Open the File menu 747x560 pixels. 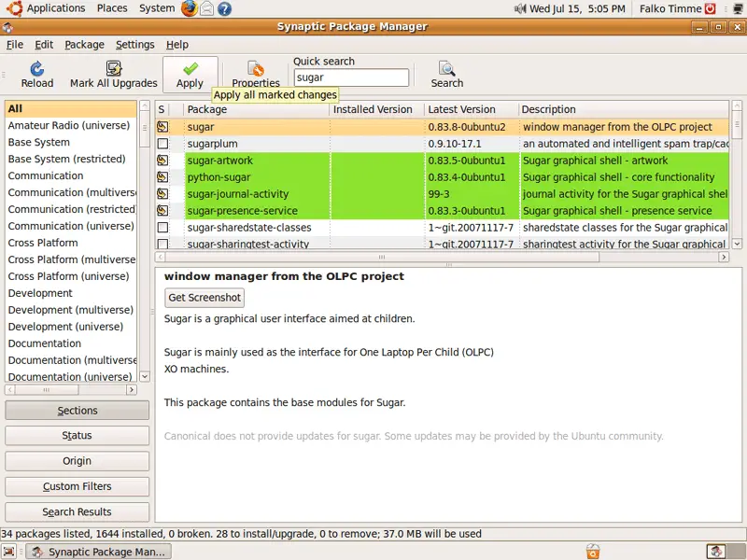pyautogui.click(x=15, y=45)
